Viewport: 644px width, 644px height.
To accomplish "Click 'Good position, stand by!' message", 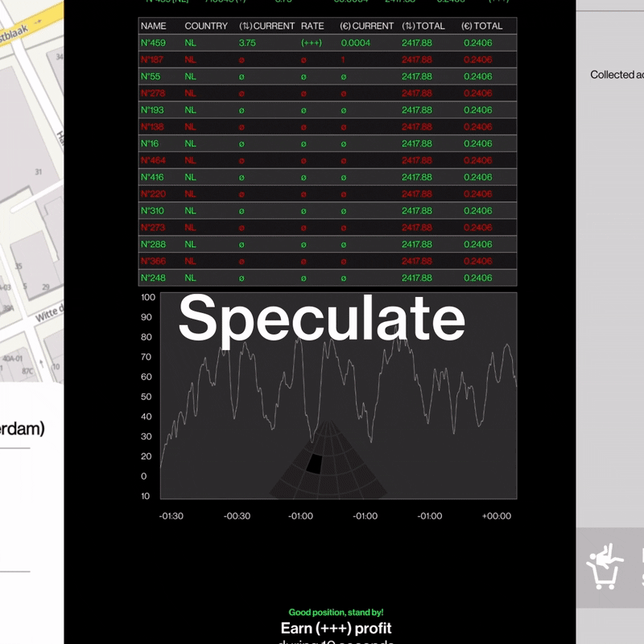I will (x=336, y=613).
